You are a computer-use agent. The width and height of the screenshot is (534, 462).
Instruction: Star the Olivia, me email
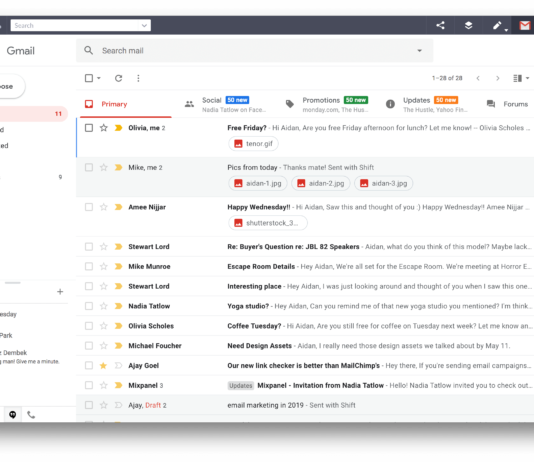[x=104, y=128]
